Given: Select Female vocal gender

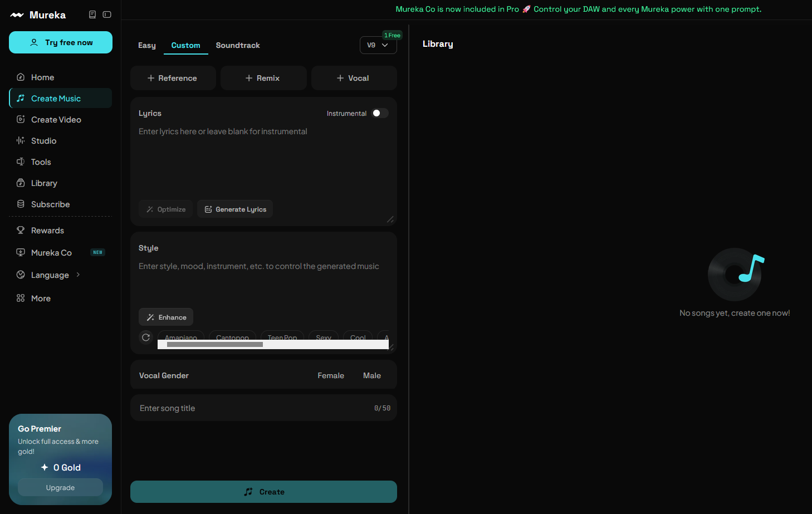Looking at the screenshot, I should [x=331, y=376].
